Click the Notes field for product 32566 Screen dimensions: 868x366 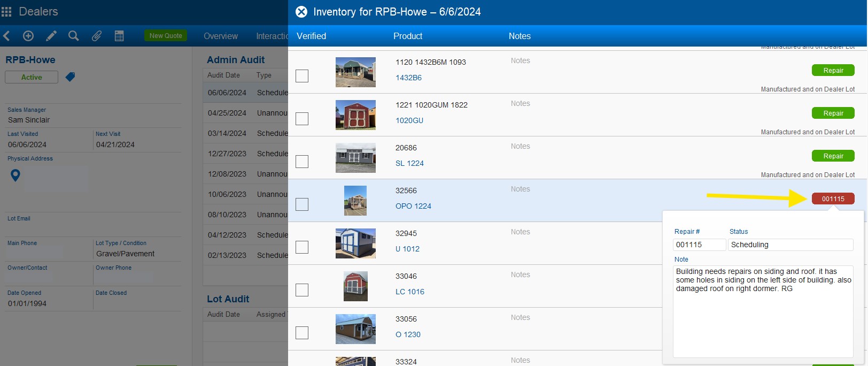[520, 189]
